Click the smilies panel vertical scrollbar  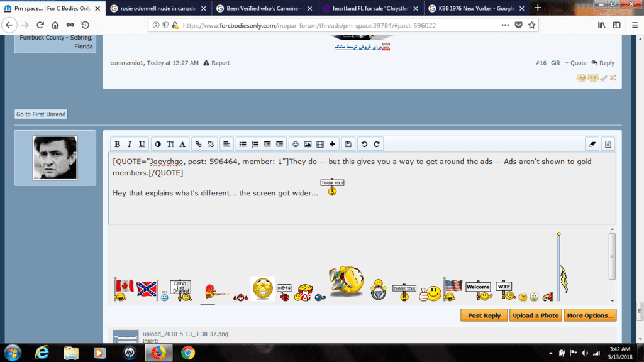[x=612, y=256]
